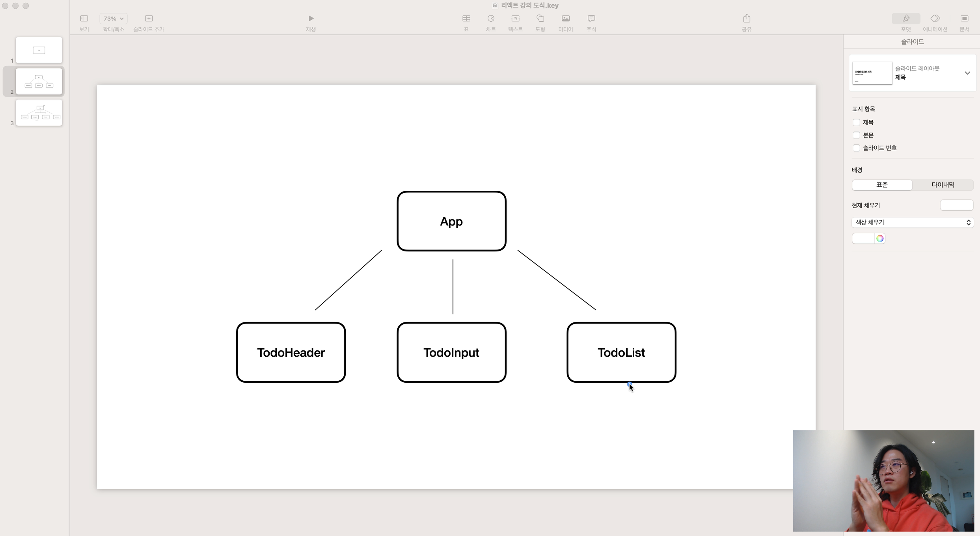Open the Shape insert icon
Screen dimensions: 980x536
[x=540, y=19]
